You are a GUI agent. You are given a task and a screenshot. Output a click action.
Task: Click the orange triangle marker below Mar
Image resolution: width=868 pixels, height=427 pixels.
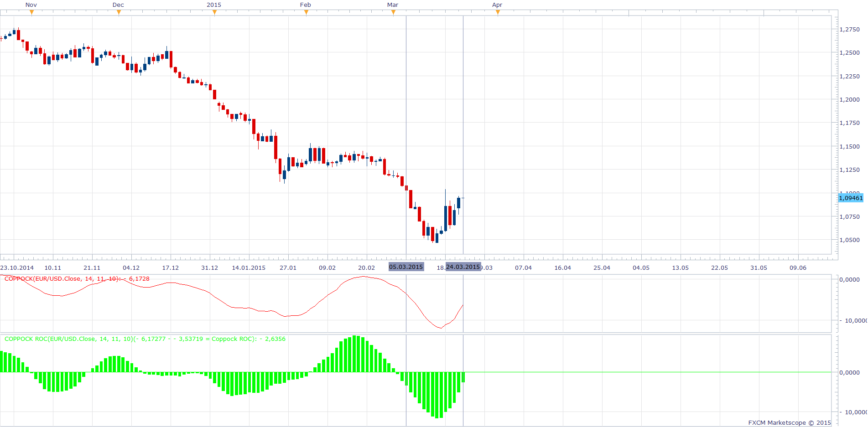(393, 12)
